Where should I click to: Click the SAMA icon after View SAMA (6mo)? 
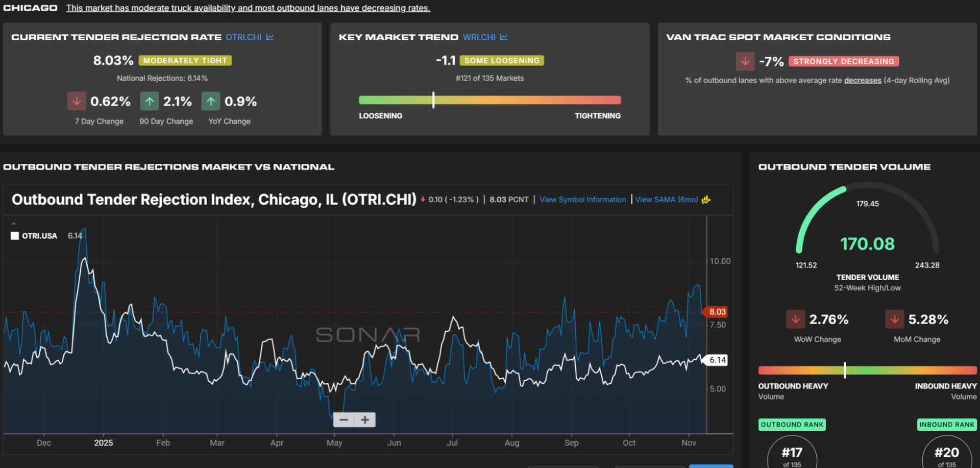tap(706, 200)
